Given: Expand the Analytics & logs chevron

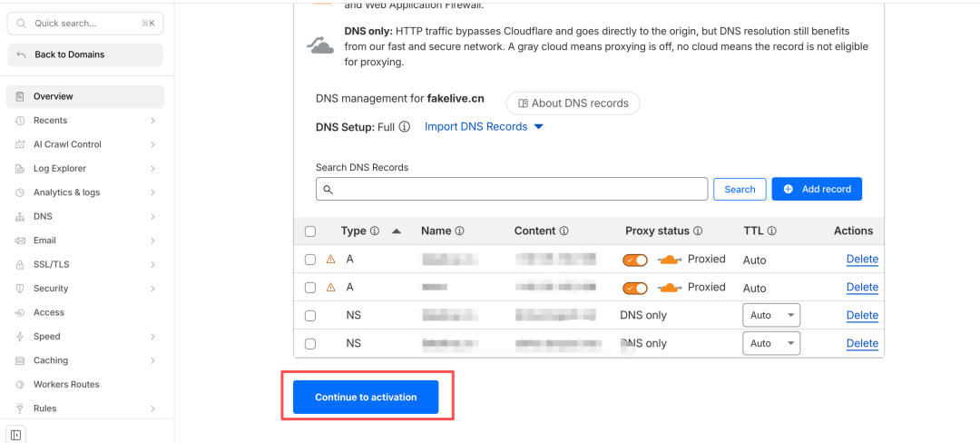Looking at the screenshot, I should click(x=152, y=192).
